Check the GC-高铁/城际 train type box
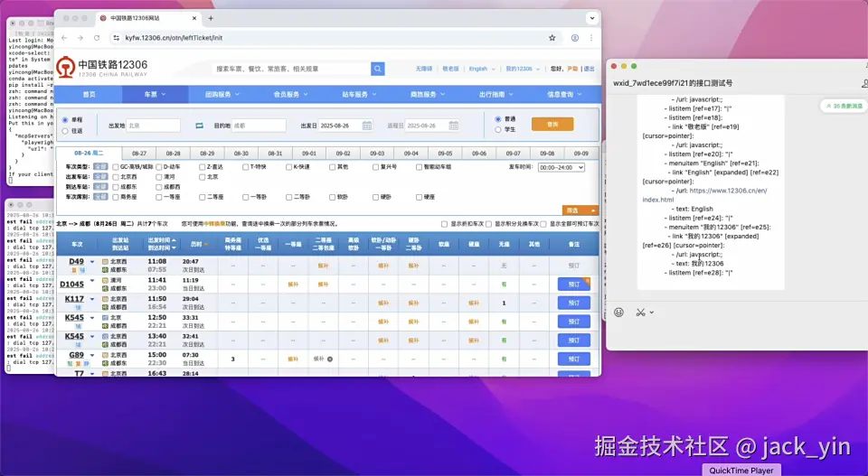 pyautogui.click(x=116, y=167)
